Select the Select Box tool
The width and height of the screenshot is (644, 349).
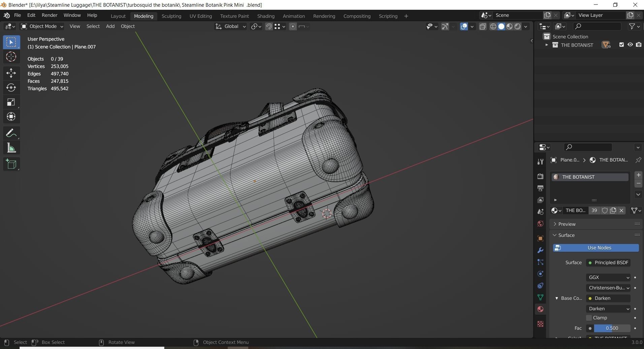pos(11,42)
